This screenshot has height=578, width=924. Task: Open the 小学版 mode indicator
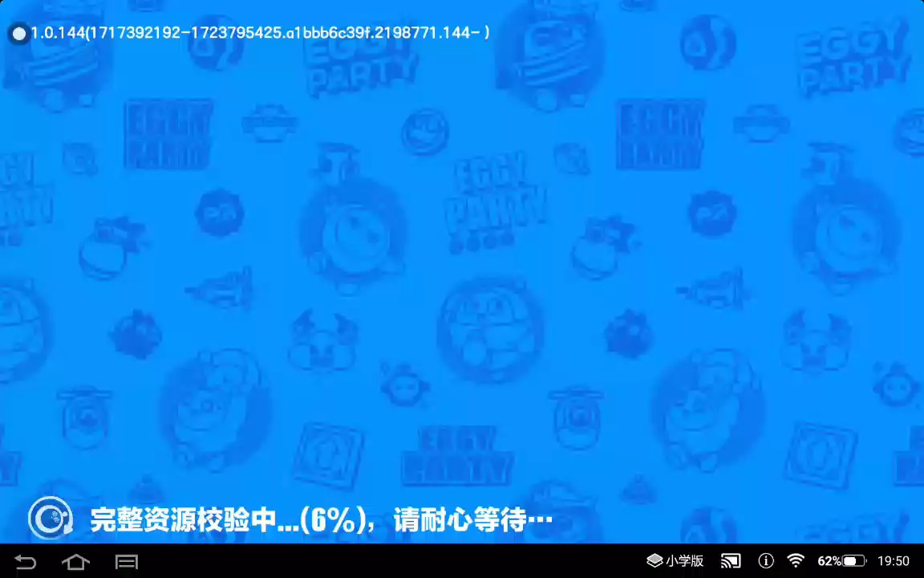675,560
